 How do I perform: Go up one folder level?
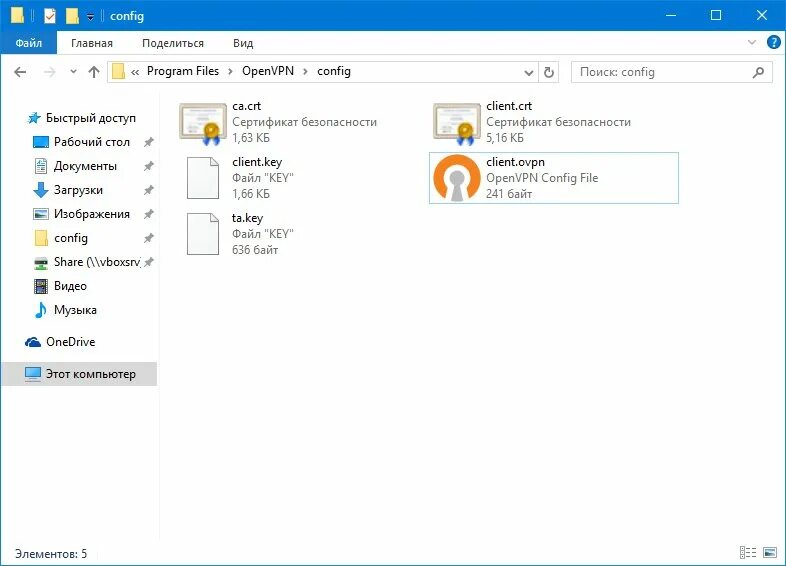pyautogui.click(x=94, y=72)
